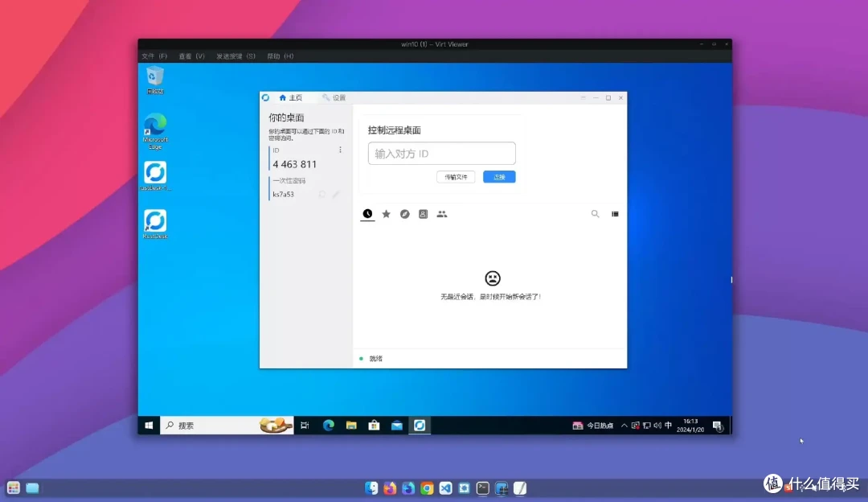Image resolution: width=868 pixels, height=502 pixels.
Task: Open RustDesk window hamburger menu
Action: (x=583, y=97)
